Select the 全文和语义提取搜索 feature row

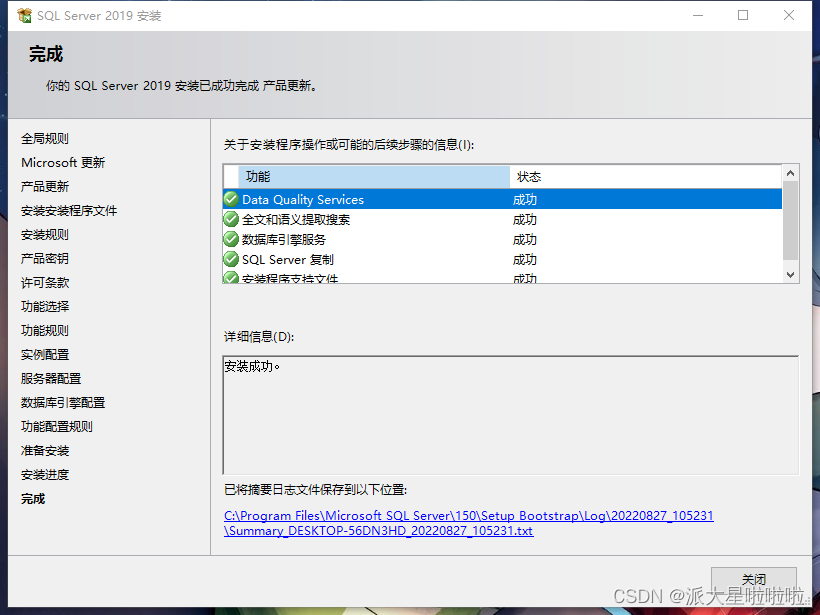tap(503, 219)
